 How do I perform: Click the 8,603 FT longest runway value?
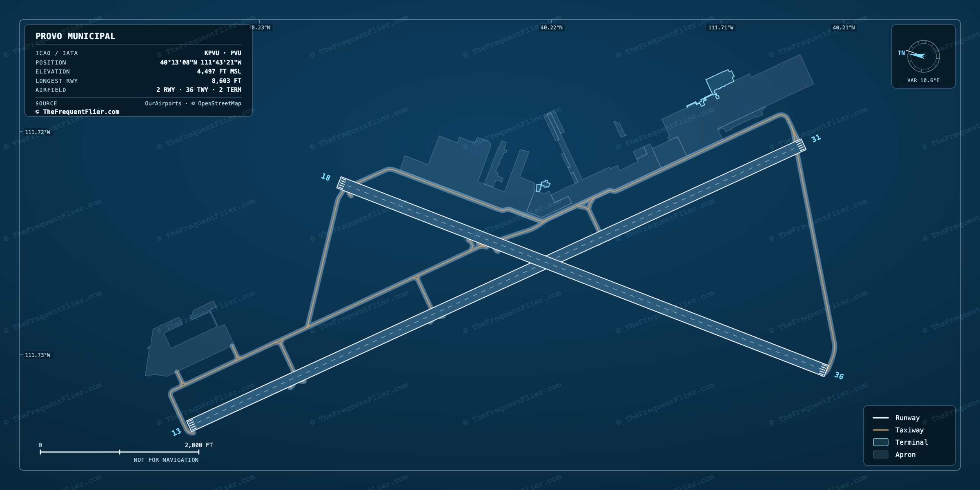click(227, 81)
